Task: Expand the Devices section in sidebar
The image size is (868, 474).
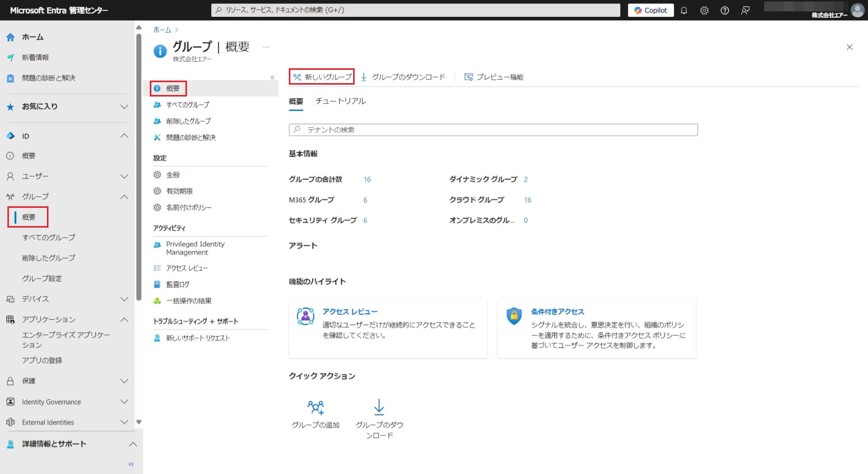Action: pyautogui.click(x=124, y=299)
